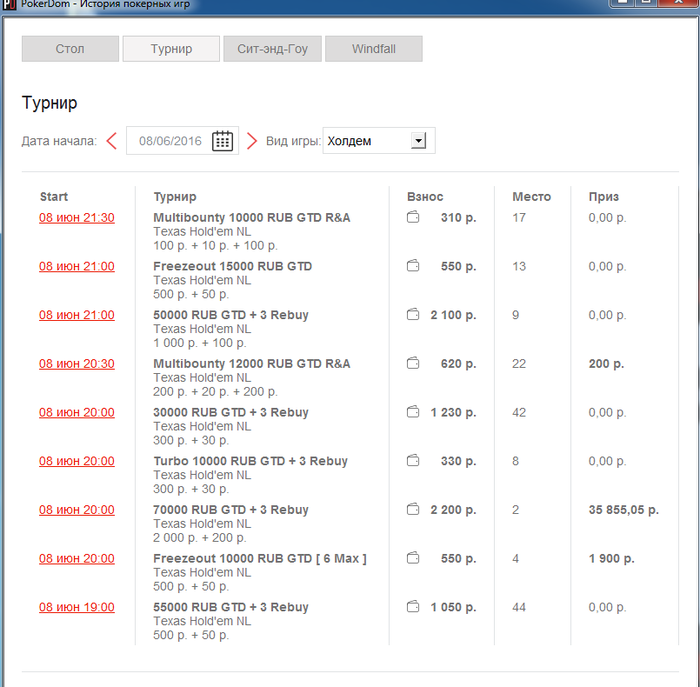
Task: Click wallet icon beside 1 230 р.
Action: pos(413,412)
